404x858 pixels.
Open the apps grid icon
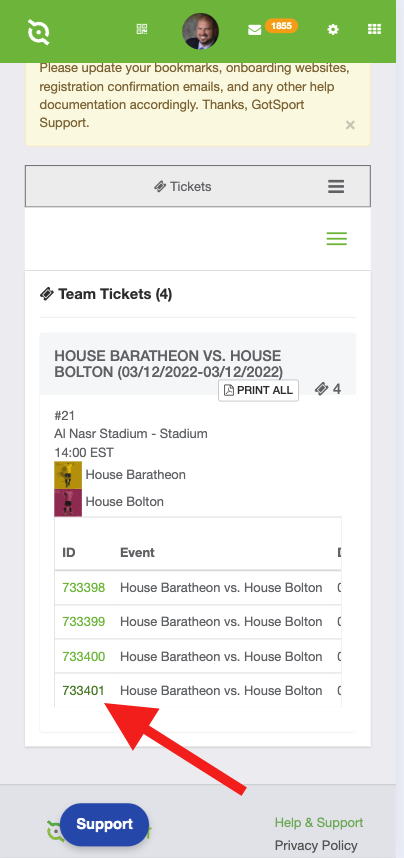pyautogui.click(x=374, y=29)
